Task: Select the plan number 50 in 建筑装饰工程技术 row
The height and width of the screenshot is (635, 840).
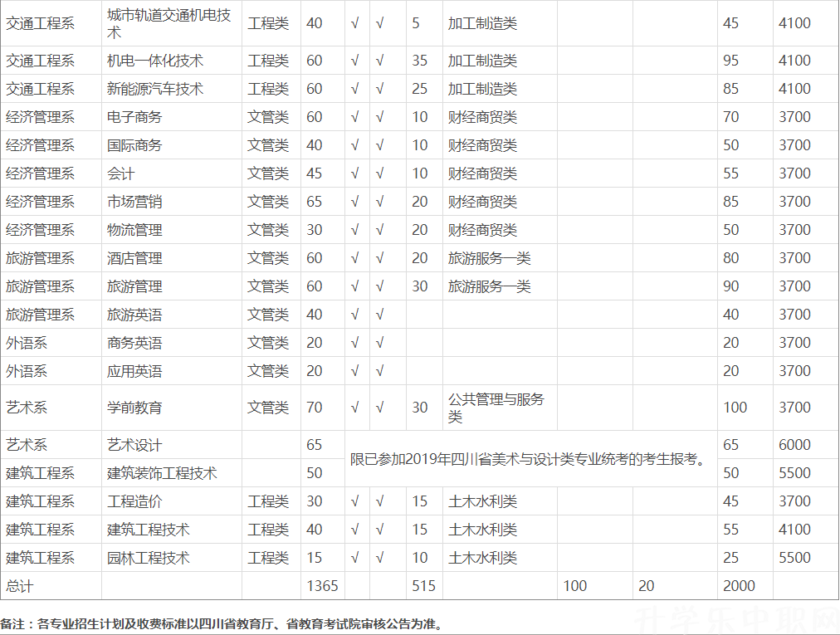Action: (315, 473)
